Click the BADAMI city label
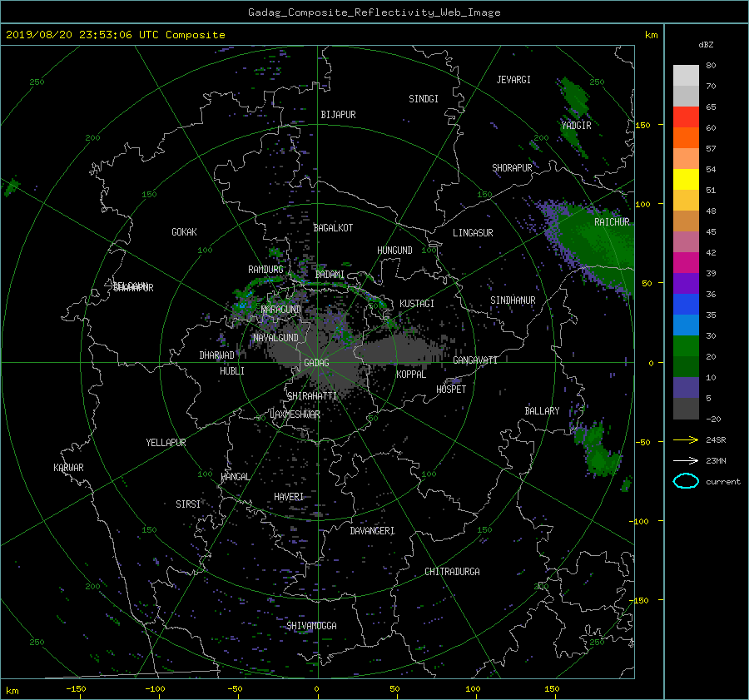 330,275
